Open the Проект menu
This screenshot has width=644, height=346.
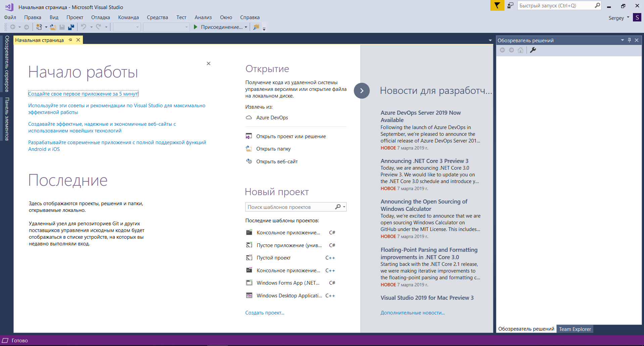75,17
